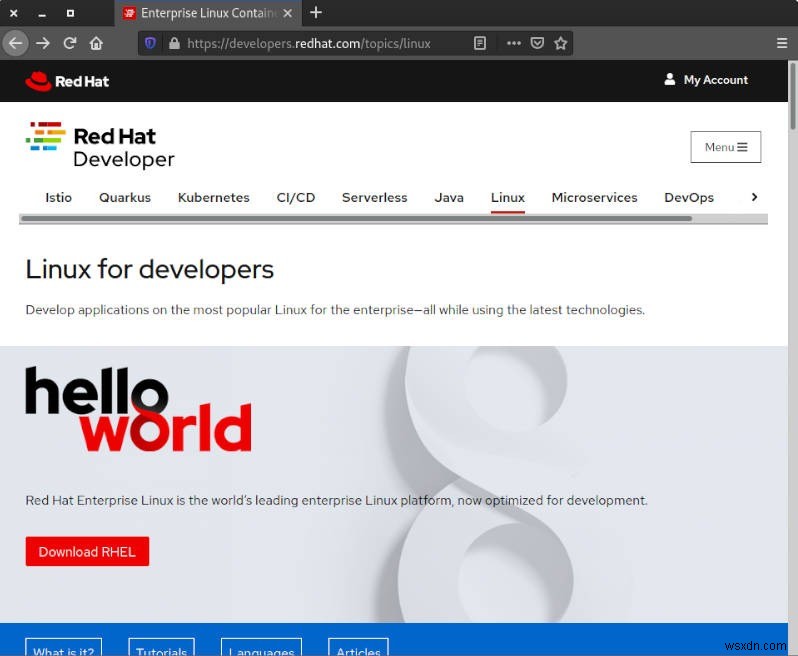This screenshot has height=656, width=798.
Task: Select the CI/CD topic
Action: point(296,197)
